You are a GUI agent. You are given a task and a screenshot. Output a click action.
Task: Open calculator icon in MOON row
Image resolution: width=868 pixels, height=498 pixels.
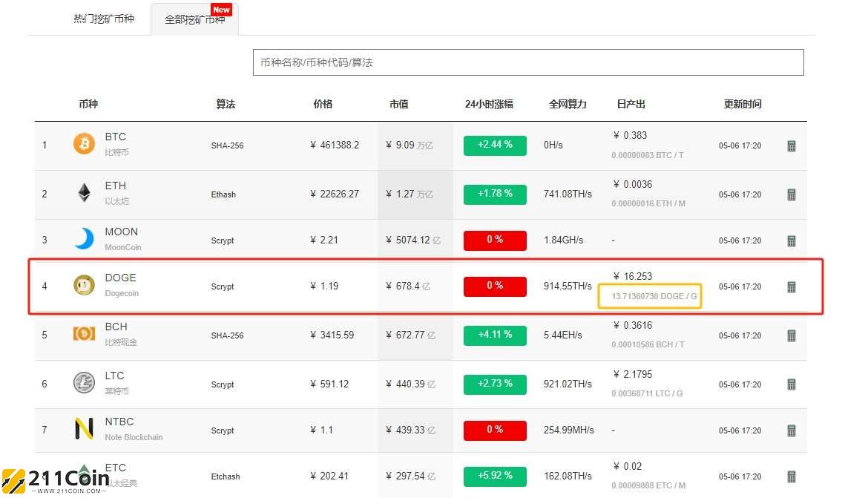pyautogui.click(x=792, y=241)
